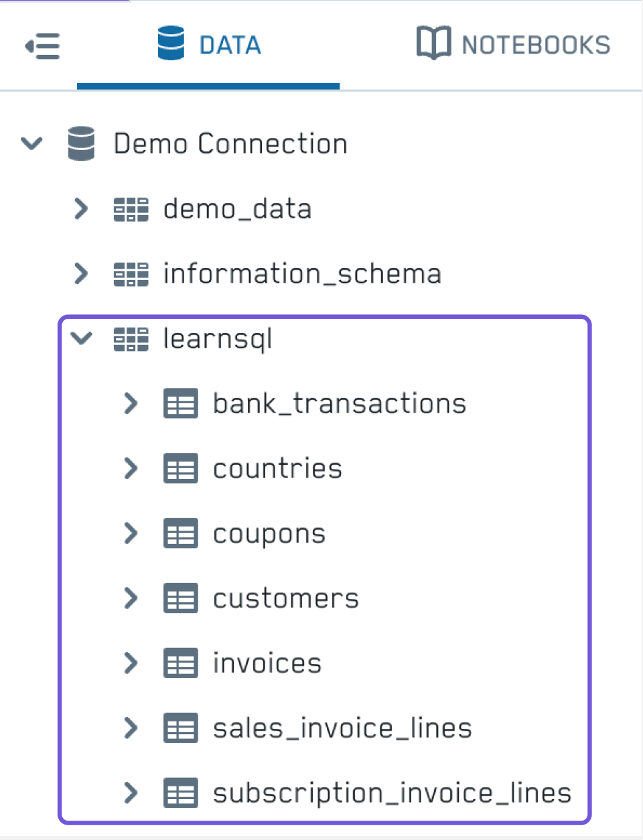
Task: Click the table icon beside subscription_invoice_lines
Action: click(x=180, y=793)
